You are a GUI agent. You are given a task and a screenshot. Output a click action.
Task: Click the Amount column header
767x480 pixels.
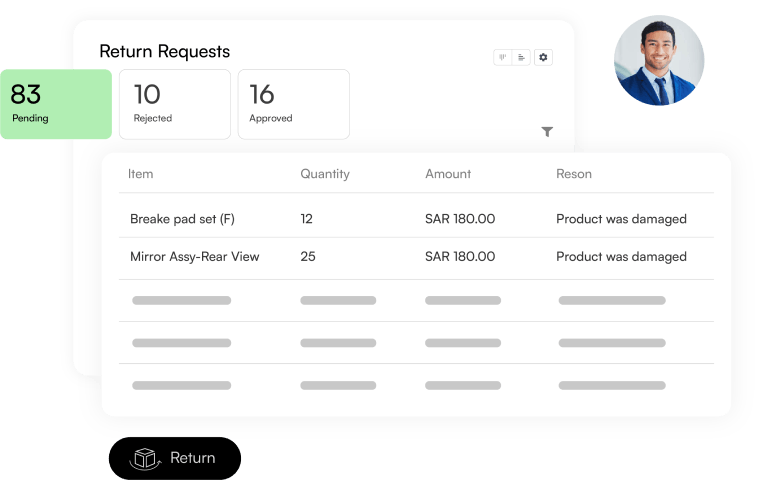click(x=448, y=174)
